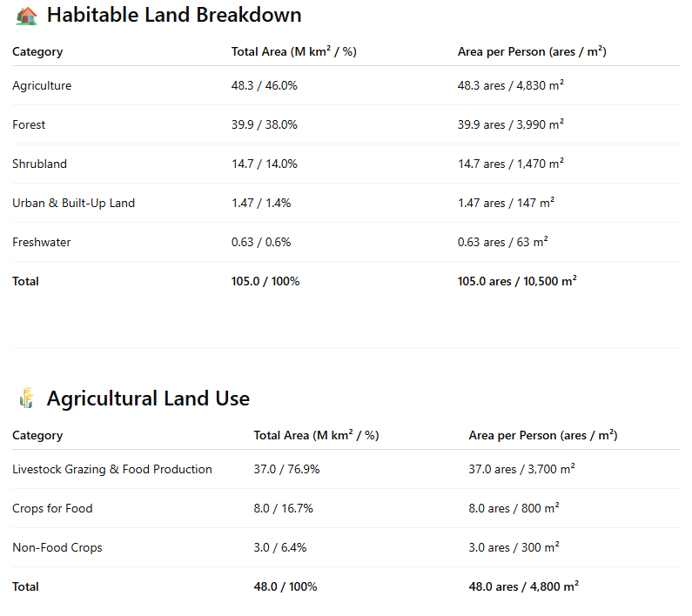This screenshot has height=616, width=692.
Task: Click the Habitable Land Breakdown heading text
Action: [x=174, y=15]
